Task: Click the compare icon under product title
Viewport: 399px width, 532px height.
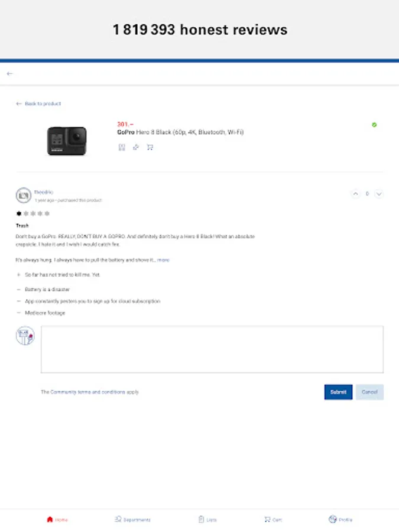Action: tap(122, 147)
